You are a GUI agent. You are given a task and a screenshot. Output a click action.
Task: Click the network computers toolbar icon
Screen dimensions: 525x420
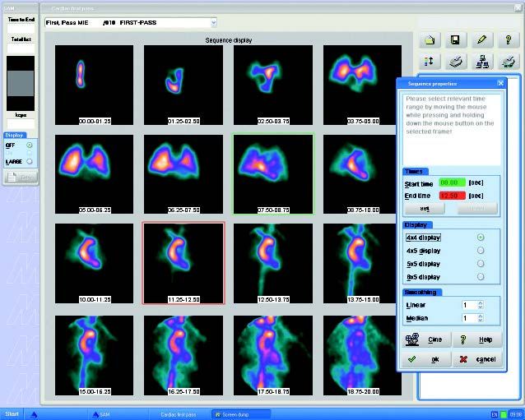tap(482, 61)
